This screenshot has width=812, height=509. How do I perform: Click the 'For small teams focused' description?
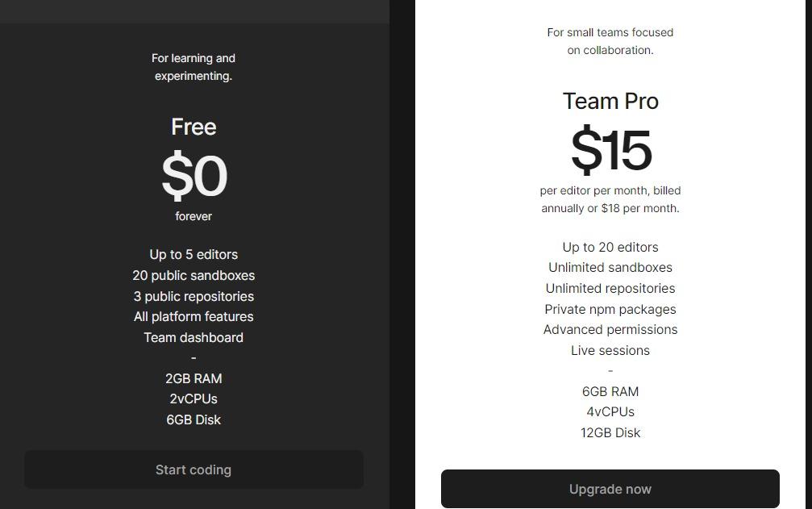610,32
